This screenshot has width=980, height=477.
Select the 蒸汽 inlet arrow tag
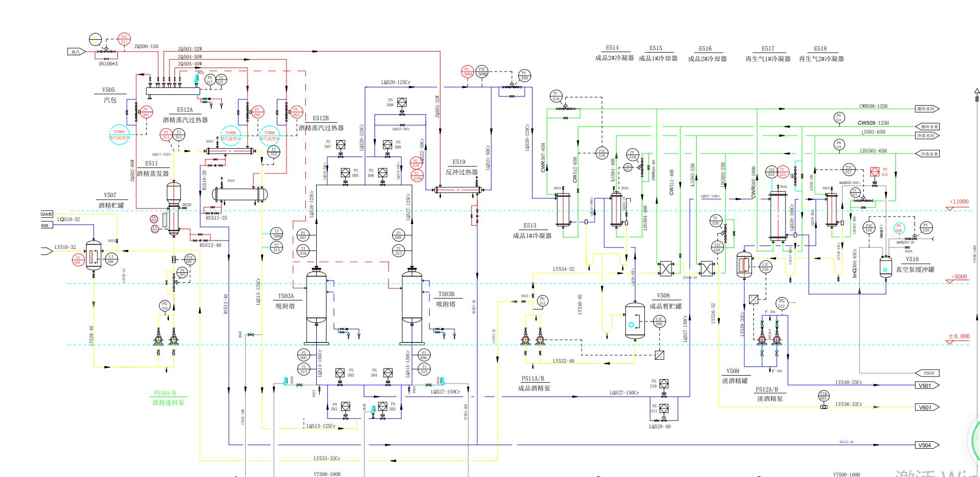pos(77,52)
